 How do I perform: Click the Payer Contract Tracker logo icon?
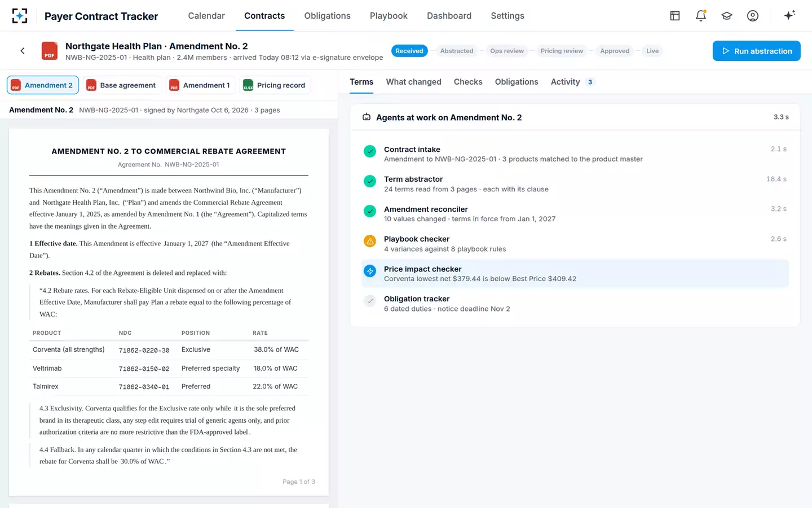[20, 16]
